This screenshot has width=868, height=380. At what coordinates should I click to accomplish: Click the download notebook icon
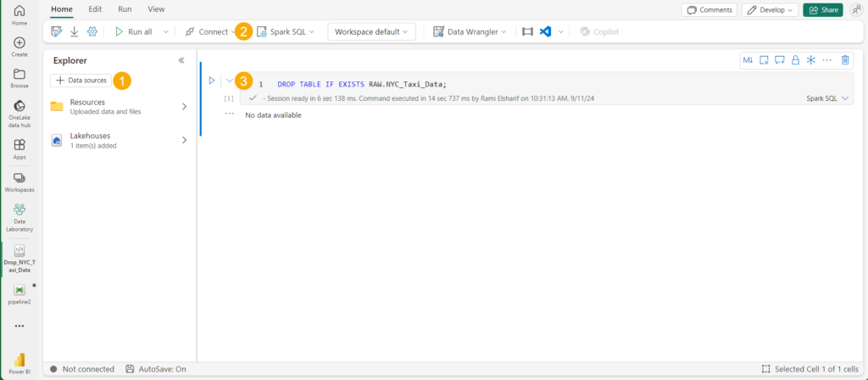point(75,31)
